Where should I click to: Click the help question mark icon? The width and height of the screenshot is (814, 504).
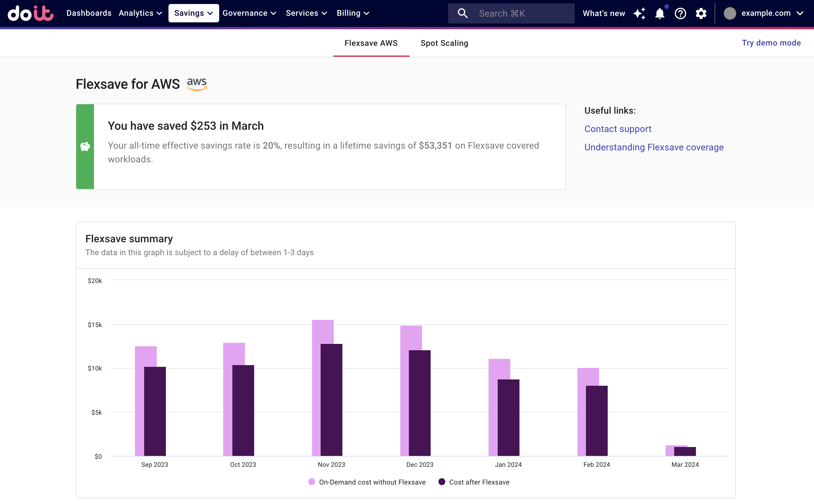click(x=680, y=13)
